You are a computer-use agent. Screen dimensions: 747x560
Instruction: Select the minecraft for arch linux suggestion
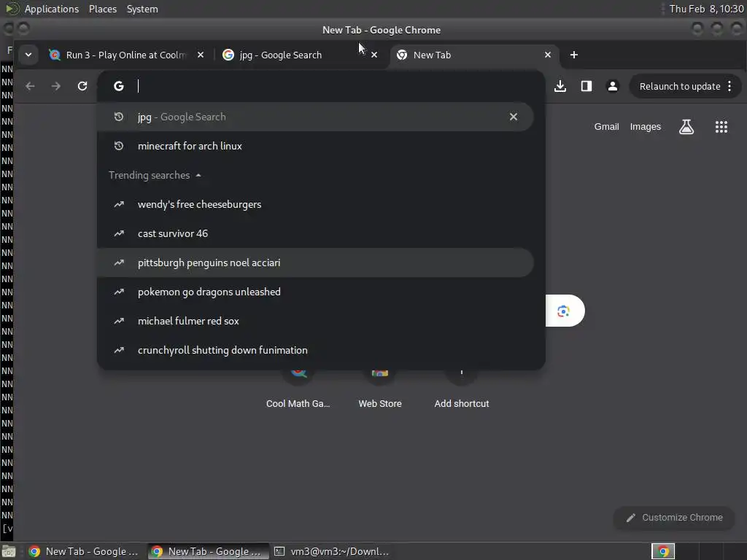coord(315,146)
